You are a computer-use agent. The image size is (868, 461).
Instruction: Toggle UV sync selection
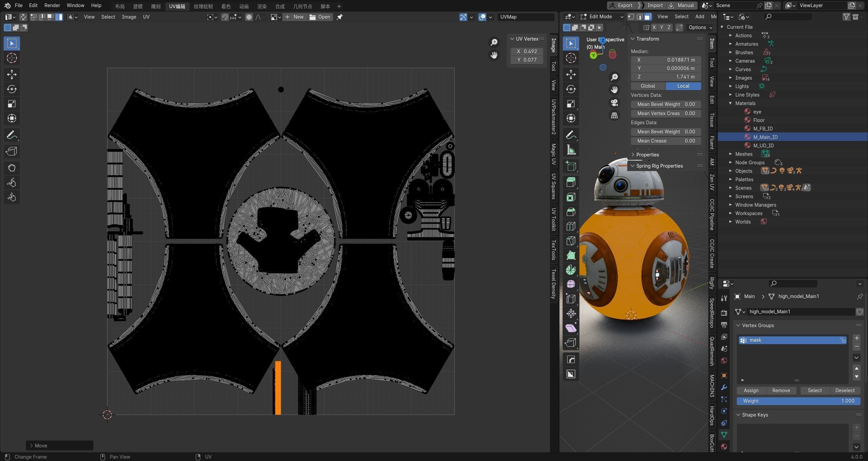(23, 17)
